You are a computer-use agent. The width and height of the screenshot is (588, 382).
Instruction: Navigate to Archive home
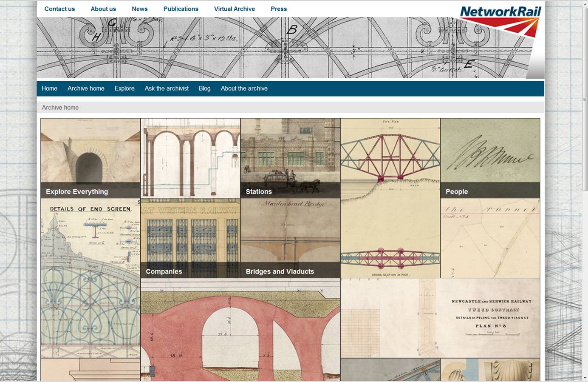pos(85,88)
